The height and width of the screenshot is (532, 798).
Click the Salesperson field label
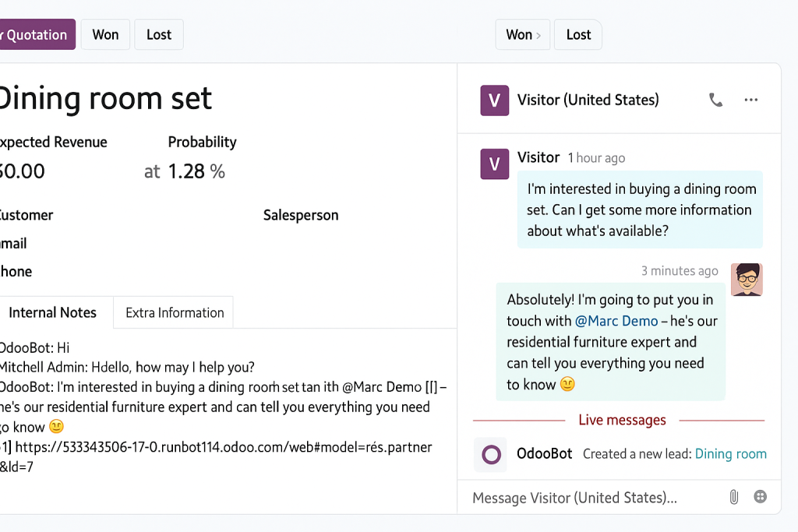coord(301,215)
